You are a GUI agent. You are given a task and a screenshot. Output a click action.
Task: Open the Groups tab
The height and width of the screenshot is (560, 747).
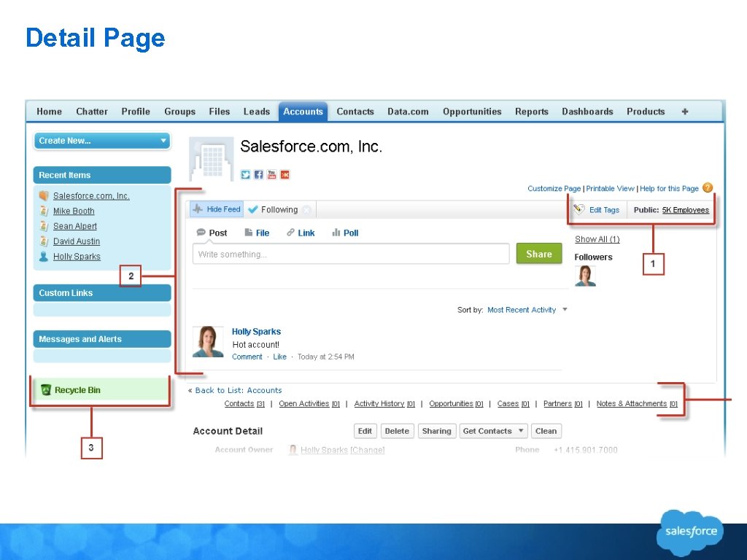click(x=179, y=112)
